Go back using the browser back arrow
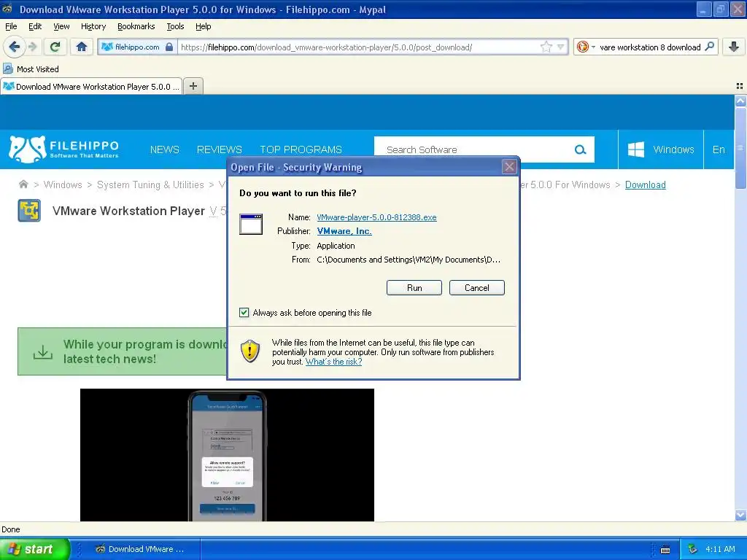747x560 pixels. [x=14, y=47]
